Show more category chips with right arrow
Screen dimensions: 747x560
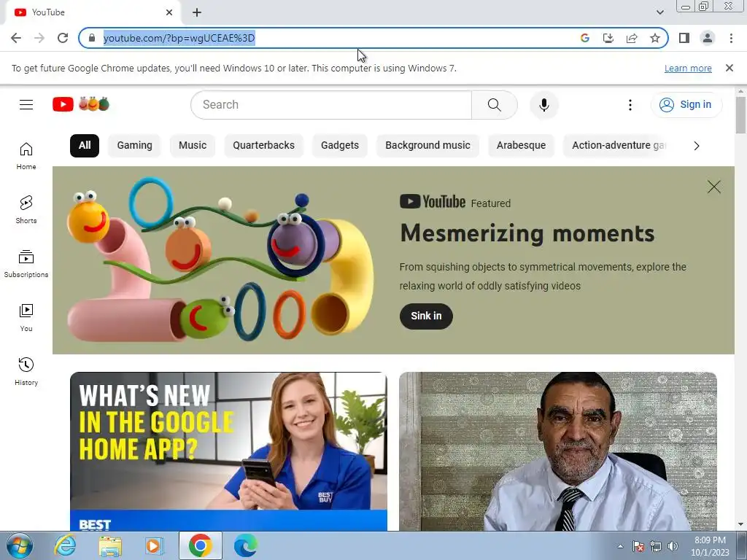(697, 146)
